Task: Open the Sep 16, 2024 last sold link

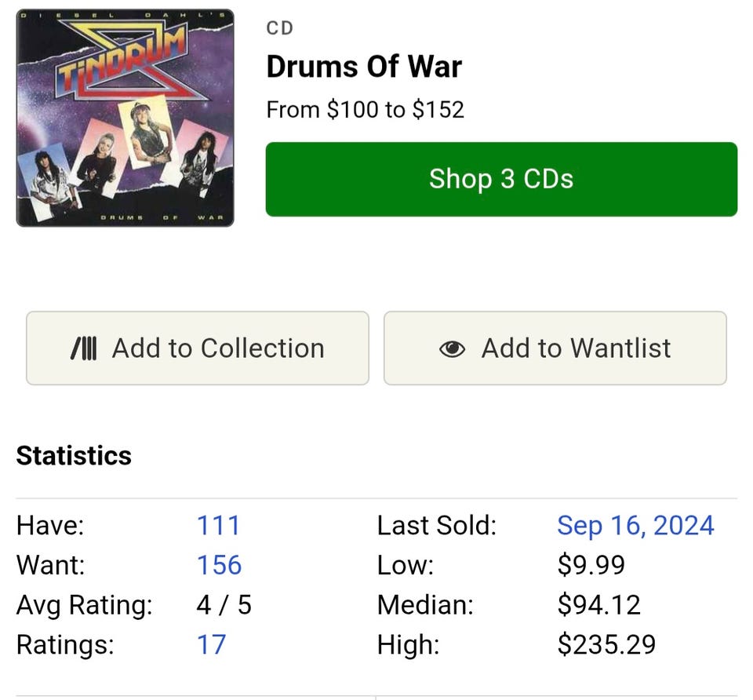Action: [x=635, y=525]
